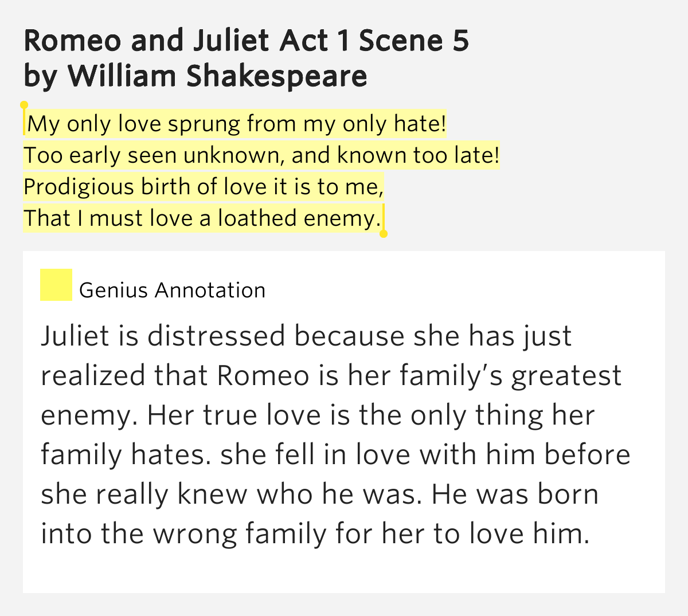Click annotation line 'family hates. she fell in love'
Image resolution: width=688 pixels, height=616 pixels.
click(x=336, y=455)
